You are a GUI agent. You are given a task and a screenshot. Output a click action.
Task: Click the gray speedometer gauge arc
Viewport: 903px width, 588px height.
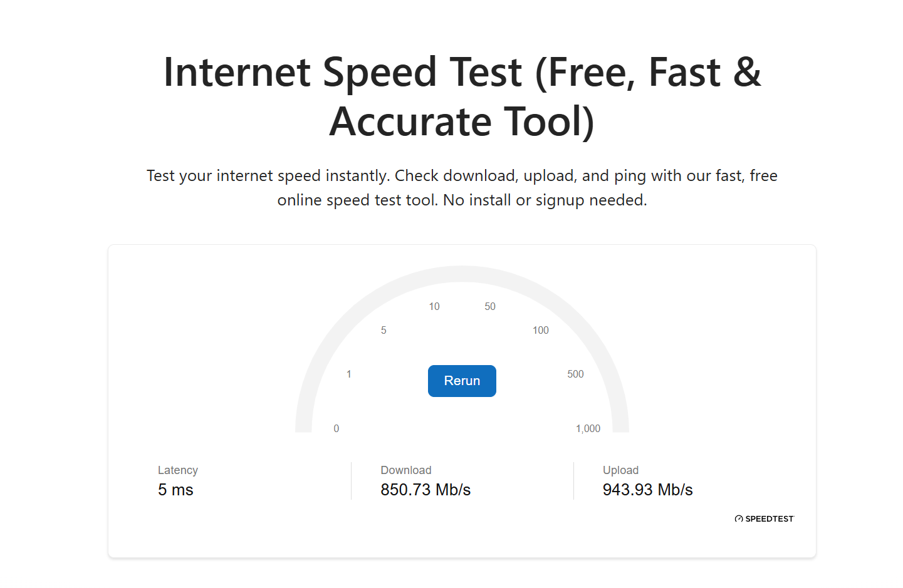(x=462, y=274)
